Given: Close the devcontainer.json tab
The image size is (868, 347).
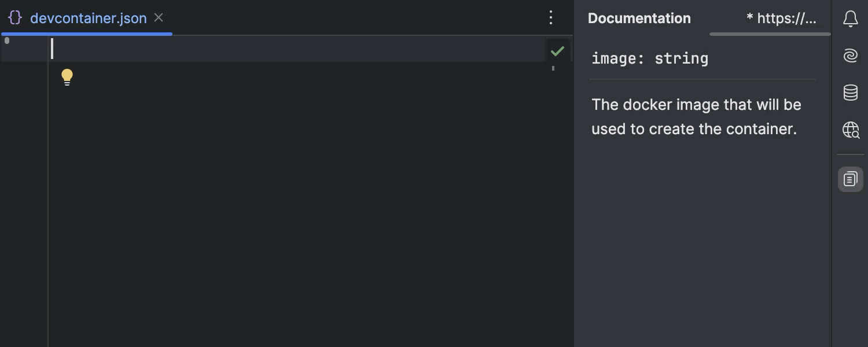Looking at the screenshot, I should 159,18.
